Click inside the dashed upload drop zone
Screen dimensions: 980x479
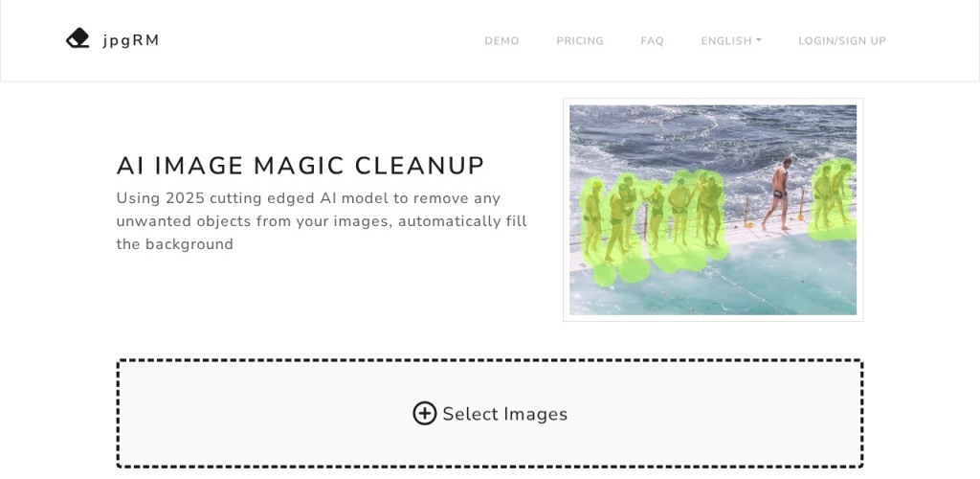[490, 413]
